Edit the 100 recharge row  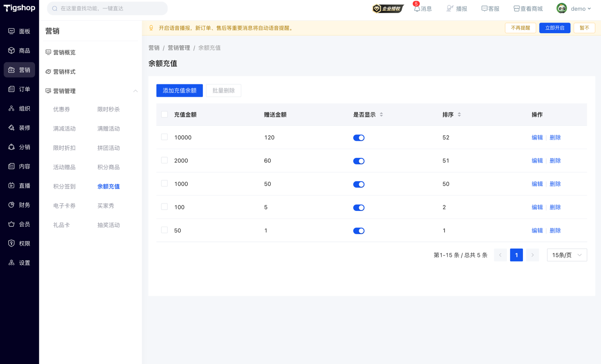537,207
